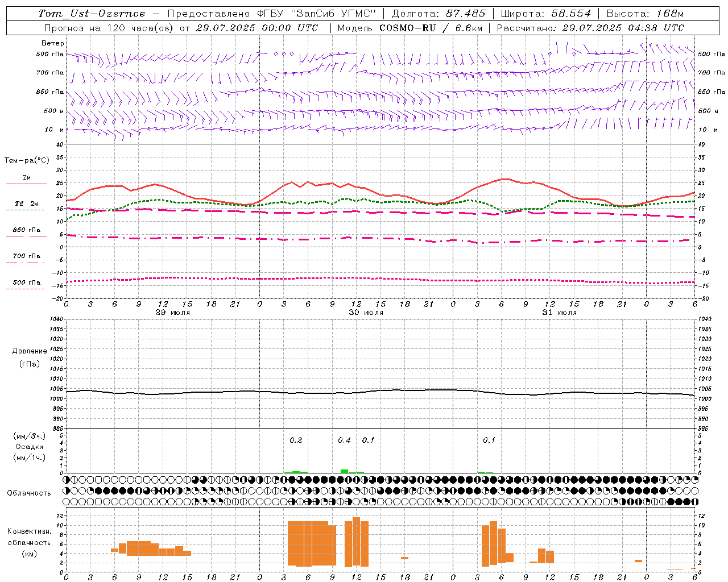The image size is (728, 582).
Task: Click the 0.4 precipitation value
Action: (x=344, y=440)
